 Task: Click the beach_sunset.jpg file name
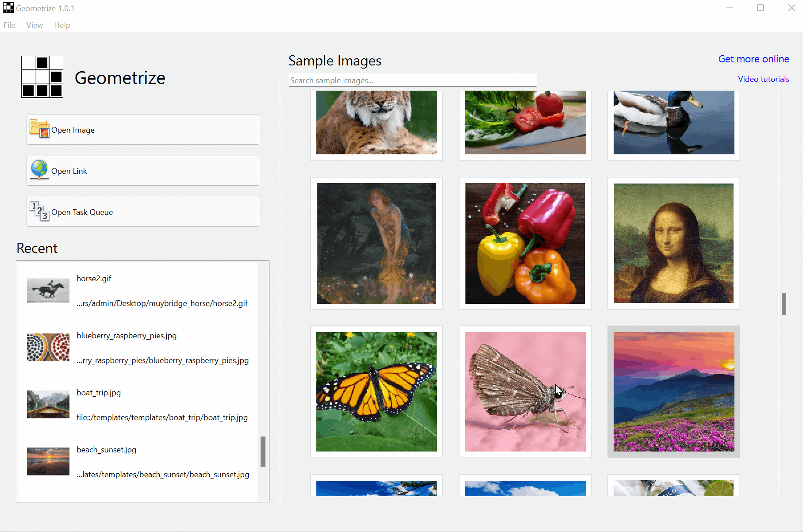pyautogui.click(x=106, y=450)
